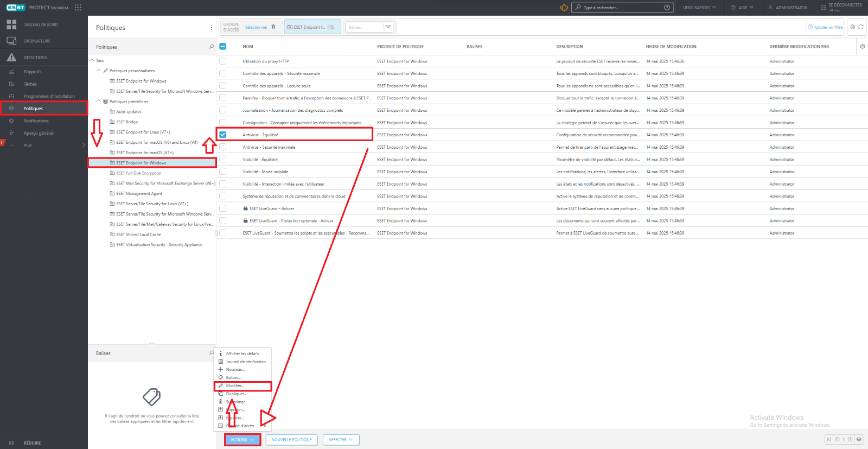Choose Modifier... from the actions menu

tap(235, 386)
